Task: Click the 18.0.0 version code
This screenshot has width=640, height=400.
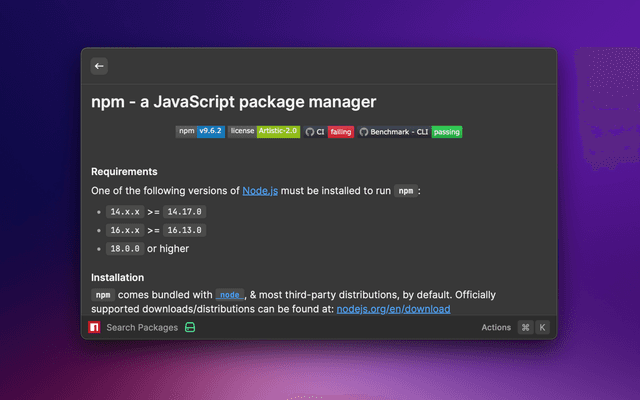Action: tap(125, 249)
